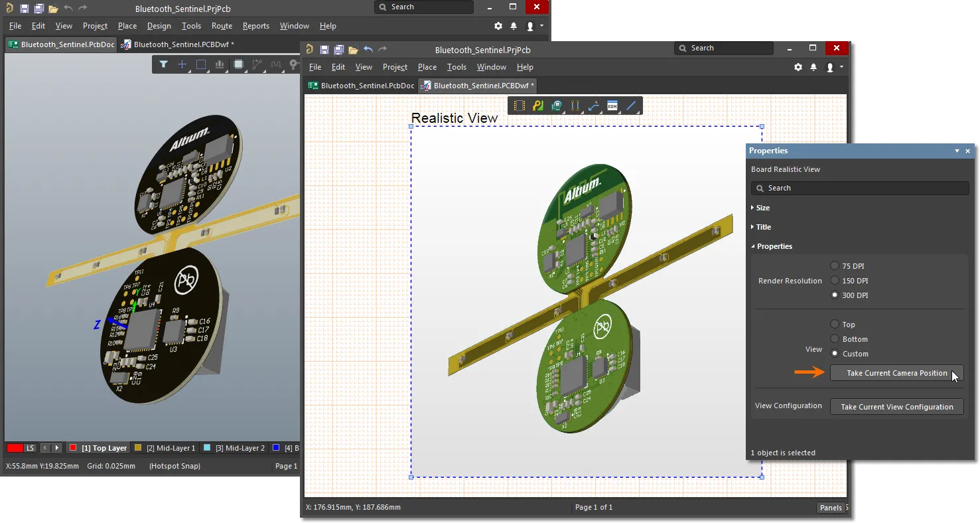Screen dimensions: 980x523
Task: Click the tuning wave icon in PCB toolbar
Action: (x=276, y=64)
